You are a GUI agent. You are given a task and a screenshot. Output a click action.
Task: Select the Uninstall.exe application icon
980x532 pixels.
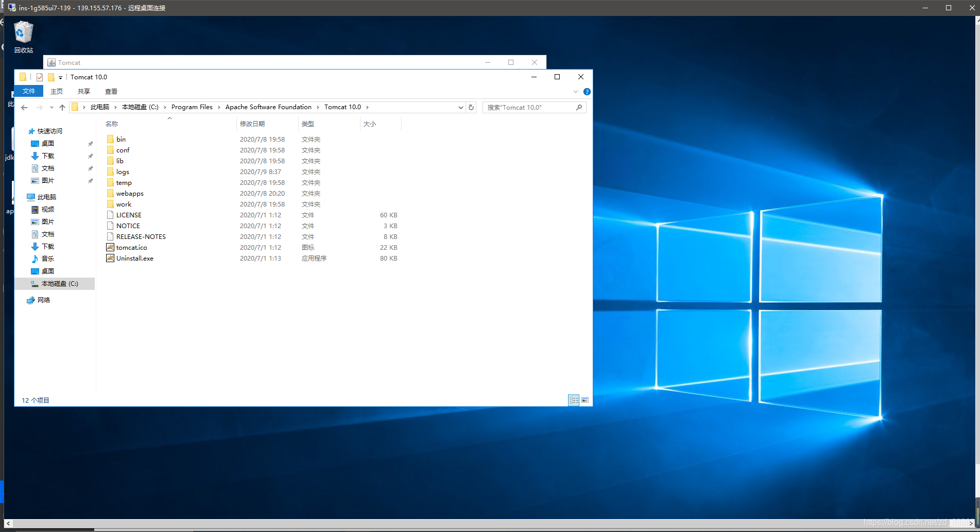coord(110,258)
